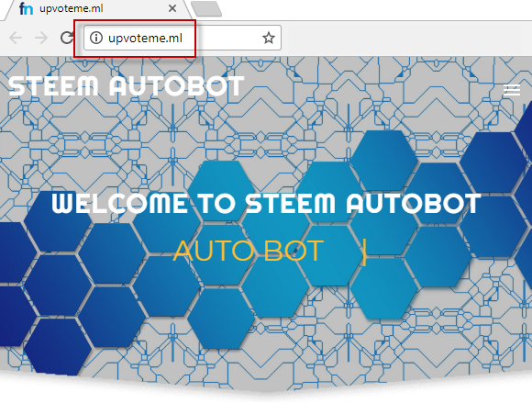This screenshot has width=532, height=403.
Task: Click the STEEM AUTOBOT site logo
Action: tap(126, 86)
